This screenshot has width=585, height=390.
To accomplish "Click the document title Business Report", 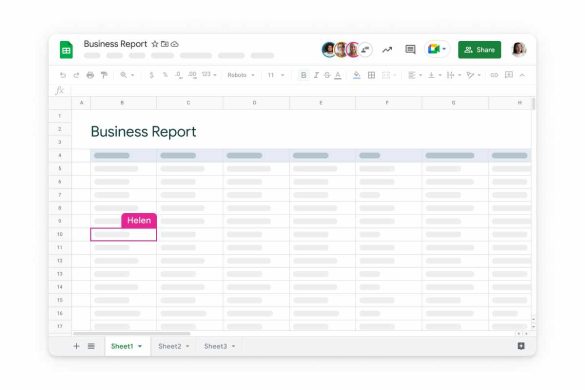I will pos(115,44).
